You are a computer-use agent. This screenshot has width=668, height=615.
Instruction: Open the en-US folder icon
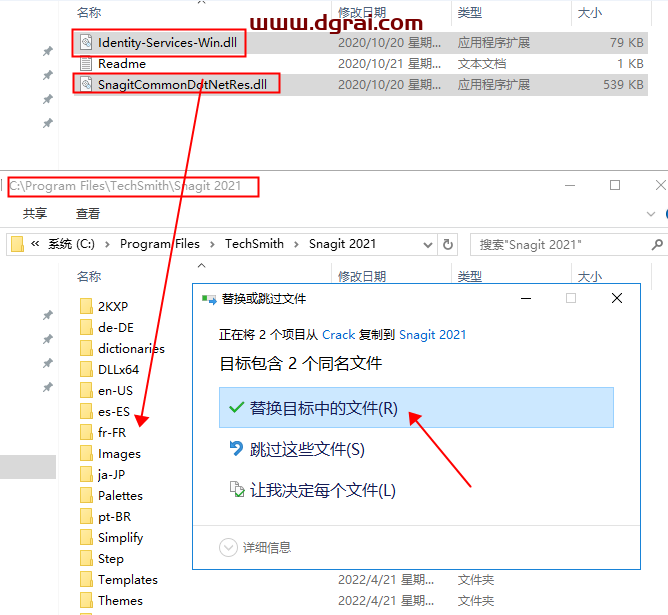[86, 390]
